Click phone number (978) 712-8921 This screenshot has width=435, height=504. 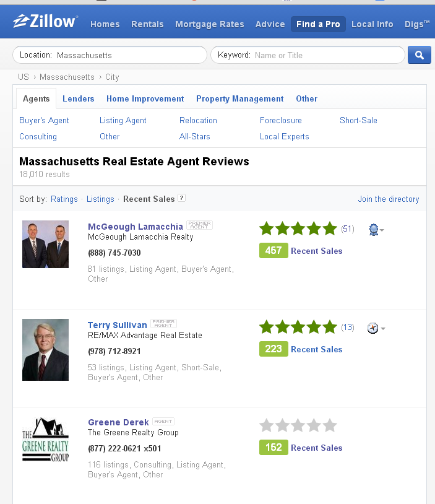114,351
